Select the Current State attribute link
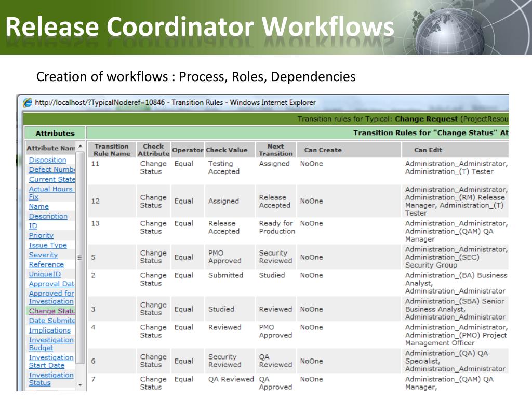This screenshot has width=532, height=399. pos(52,179)
